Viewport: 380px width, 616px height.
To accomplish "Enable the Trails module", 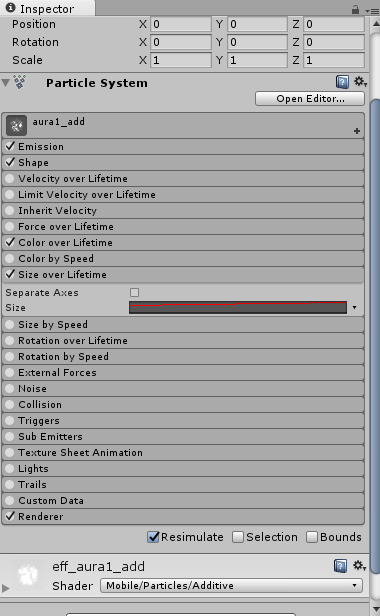I will [x=10, y=485].
